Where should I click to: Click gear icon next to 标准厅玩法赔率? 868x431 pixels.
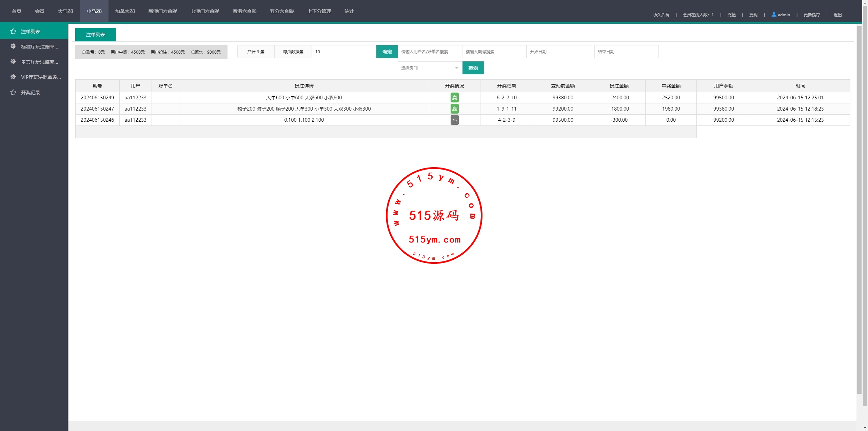point(13,46)
